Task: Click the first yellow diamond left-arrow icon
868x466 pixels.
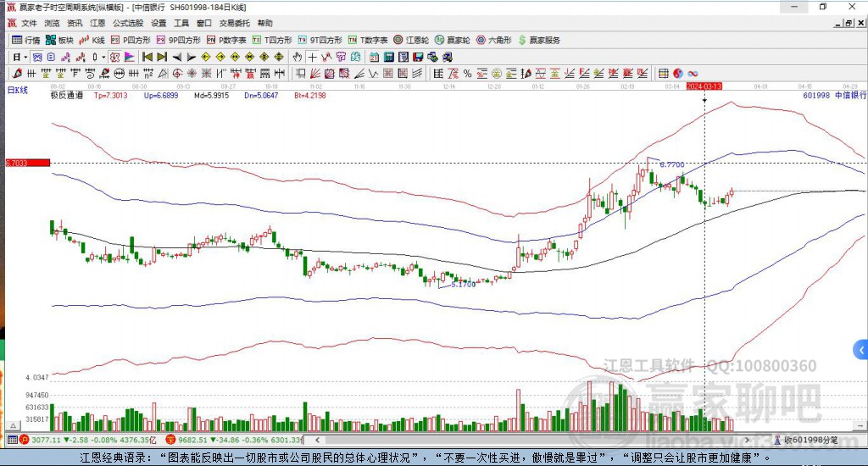Action: tap(206, 57)
